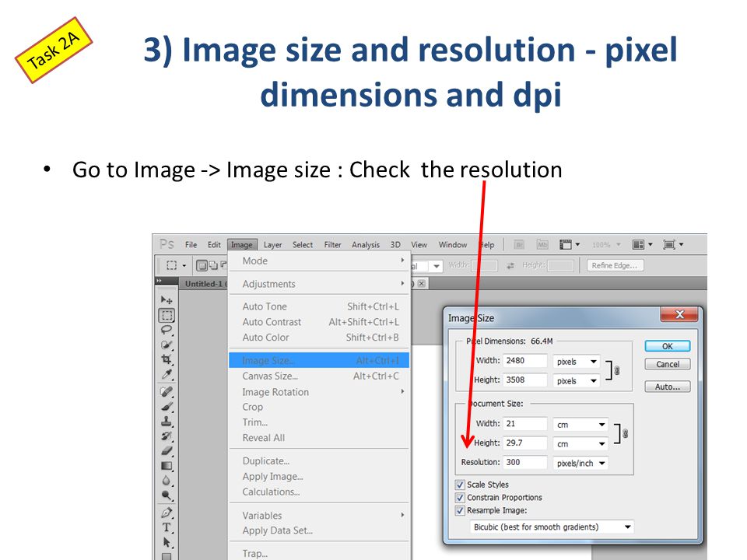Select the Brush tool
The height and width of the screenshot is (560, 747).
[167, 407]
